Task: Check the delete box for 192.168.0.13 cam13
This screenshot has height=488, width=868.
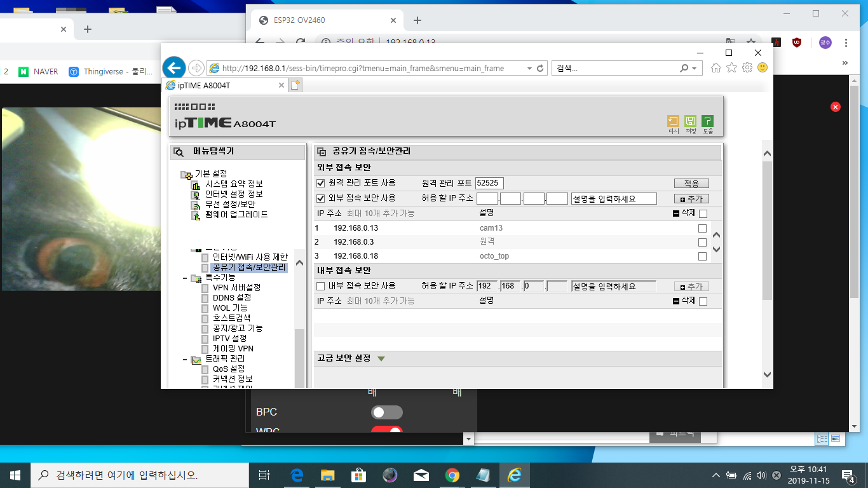Action: 702,228
